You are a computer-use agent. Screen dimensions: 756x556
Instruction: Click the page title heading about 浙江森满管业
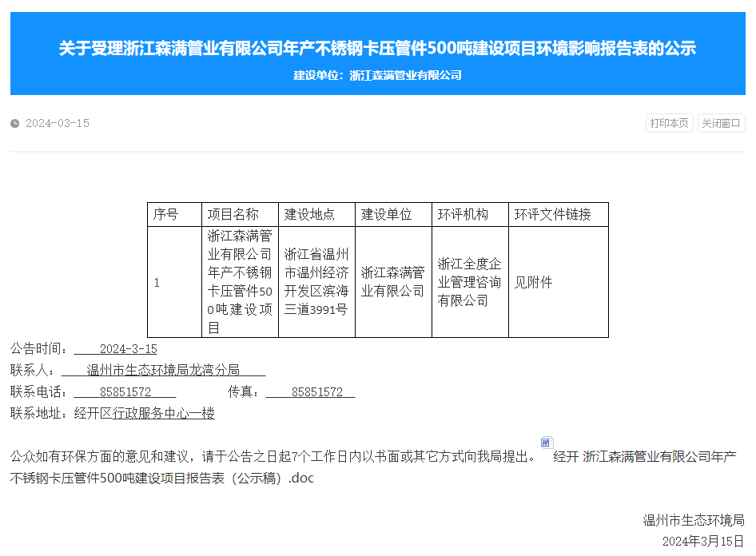coord(377,48)
